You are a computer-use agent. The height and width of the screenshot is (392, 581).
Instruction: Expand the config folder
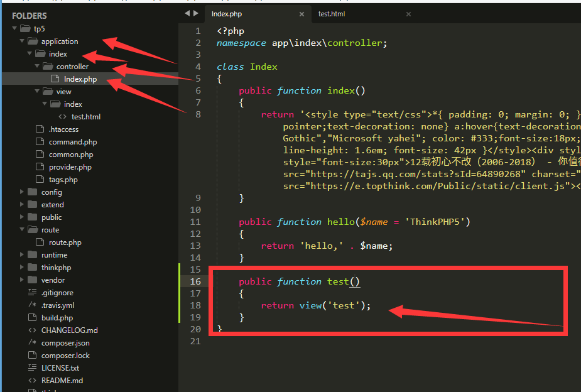pos(22,192)
